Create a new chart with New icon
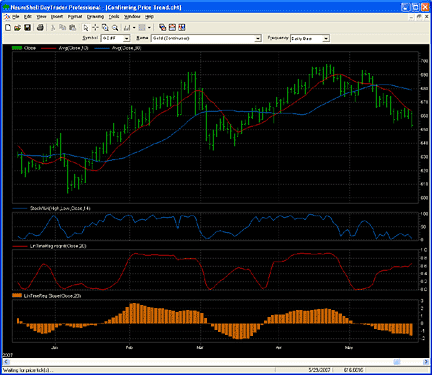 coord(8,28)
